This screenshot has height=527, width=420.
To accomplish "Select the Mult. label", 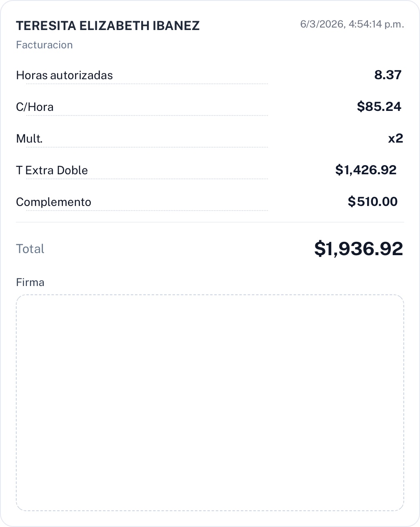I will coord(30,139).
